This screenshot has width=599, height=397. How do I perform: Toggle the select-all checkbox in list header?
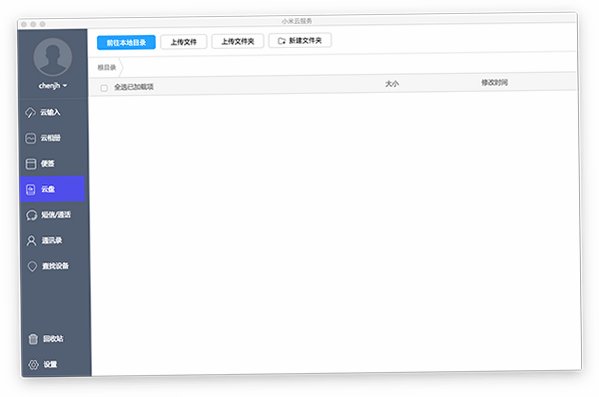click(104, 88)
